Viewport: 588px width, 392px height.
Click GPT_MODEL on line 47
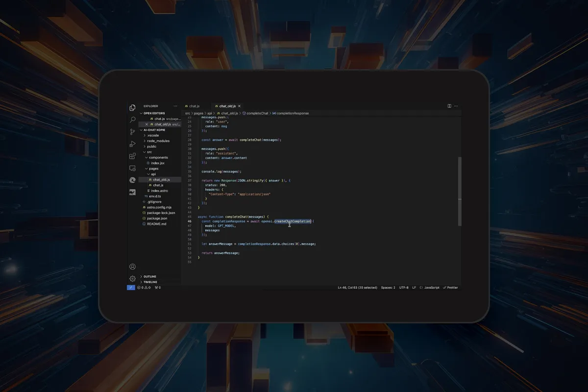click(x=226, y=226)
